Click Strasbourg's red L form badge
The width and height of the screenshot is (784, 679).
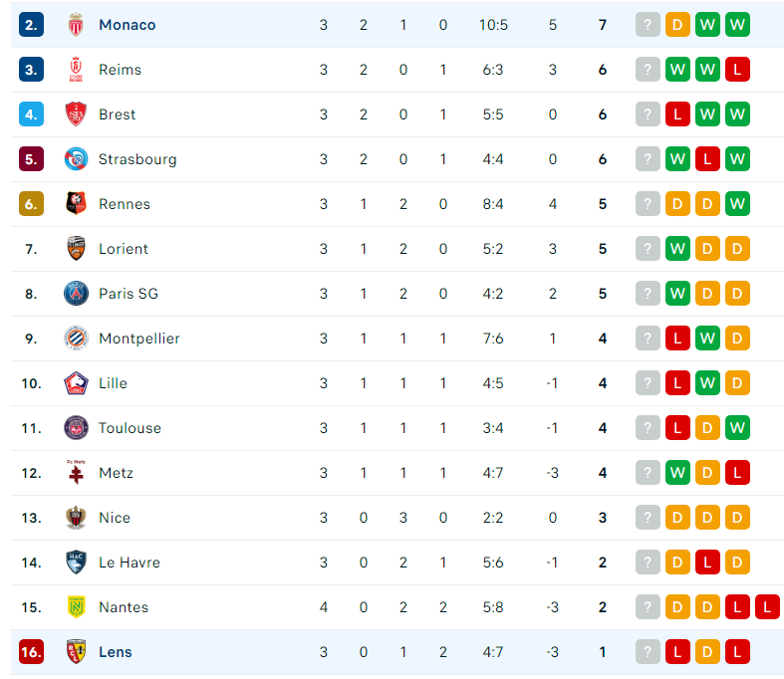point(707,159)
